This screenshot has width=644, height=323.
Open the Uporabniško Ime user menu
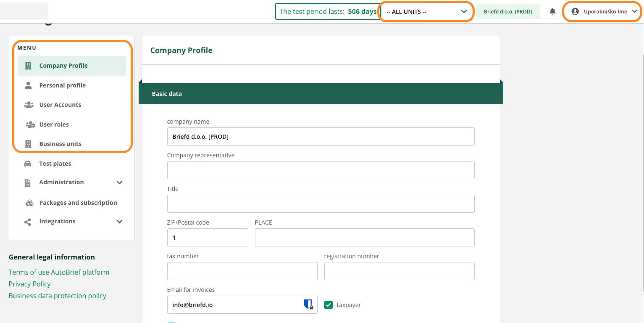coord(605,12)
